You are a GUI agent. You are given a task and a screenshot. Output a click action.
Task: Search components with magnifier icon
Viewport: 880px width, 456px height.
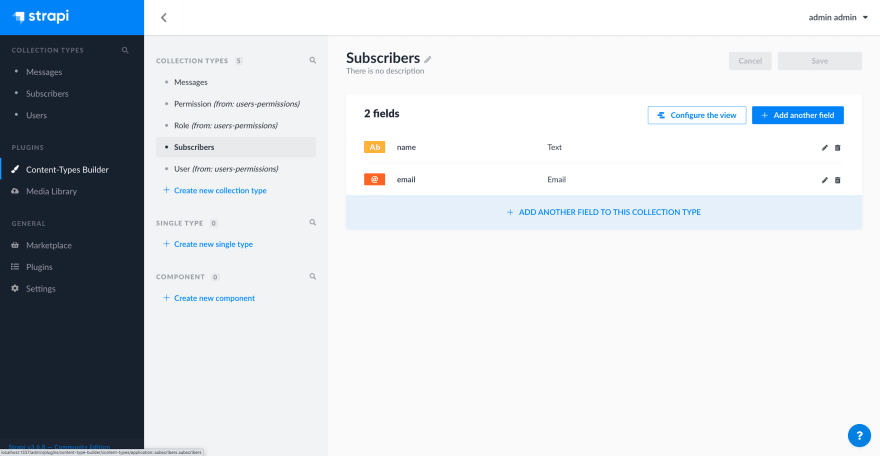click(x=313, y=277)
